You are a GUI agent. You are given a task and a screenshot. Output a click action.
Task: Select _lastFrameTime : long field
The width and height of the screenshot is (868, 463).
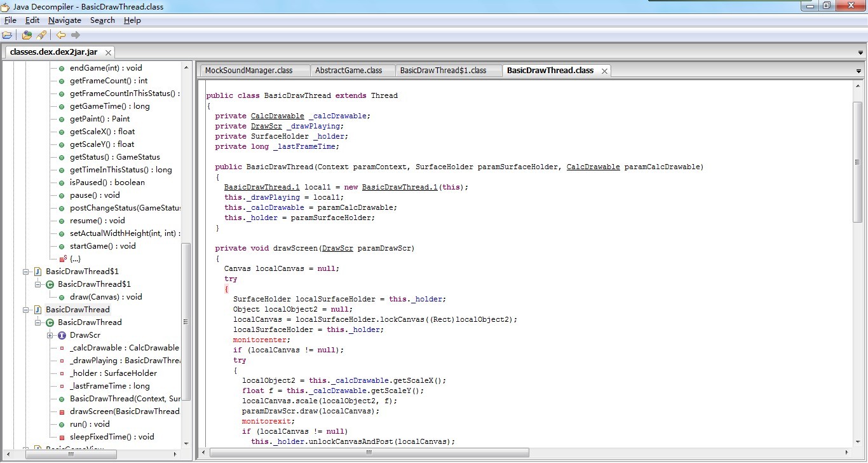(x=109, y=386)
